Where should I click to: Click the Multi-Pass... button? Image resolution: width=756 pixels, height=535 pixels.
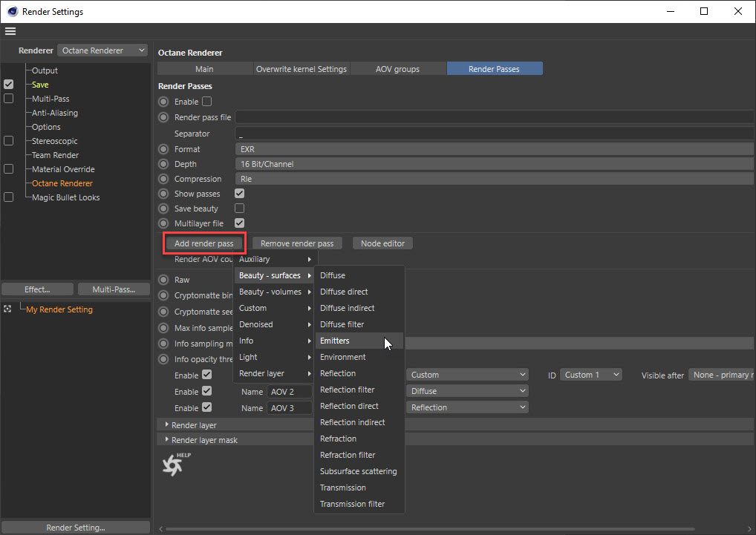click(x=114, y=289)
